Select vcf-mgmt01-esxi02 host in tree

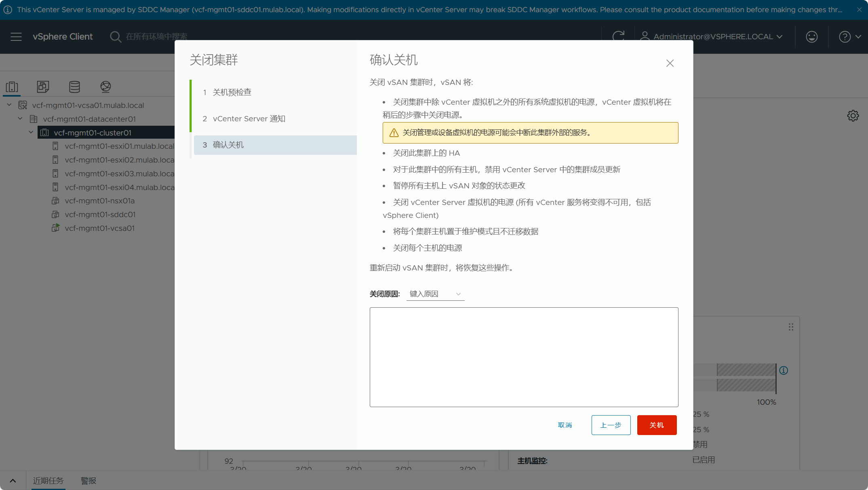pos(119,160)
